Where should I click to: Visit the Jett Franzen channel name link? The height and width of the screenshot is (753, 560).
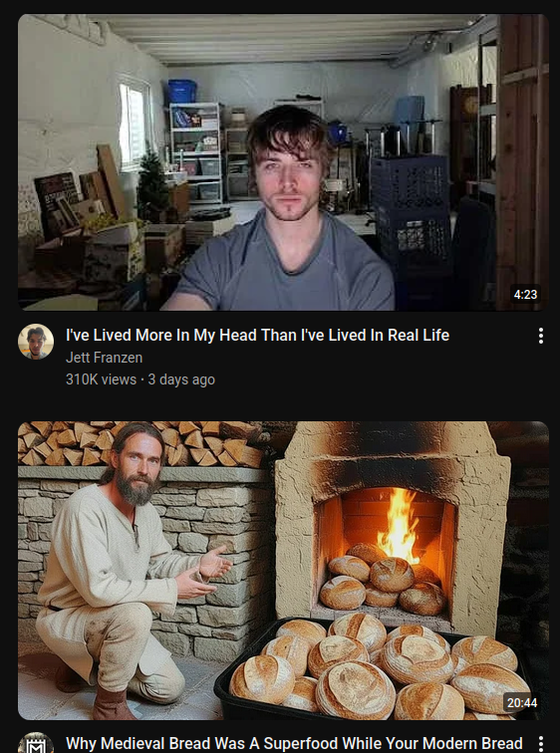105,358
